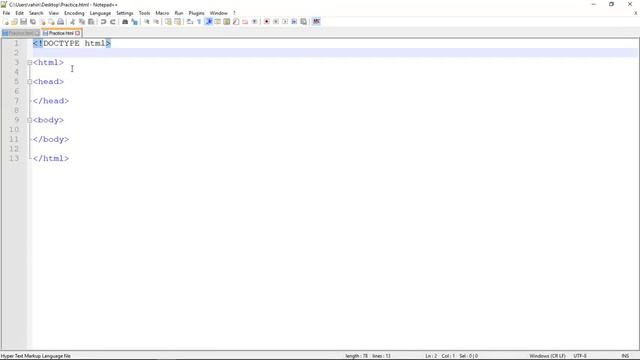Image resolution: width=640 pixels, height=360 pixels.
Task: Save the current file using toolbar
Action: tap(23, 22)
